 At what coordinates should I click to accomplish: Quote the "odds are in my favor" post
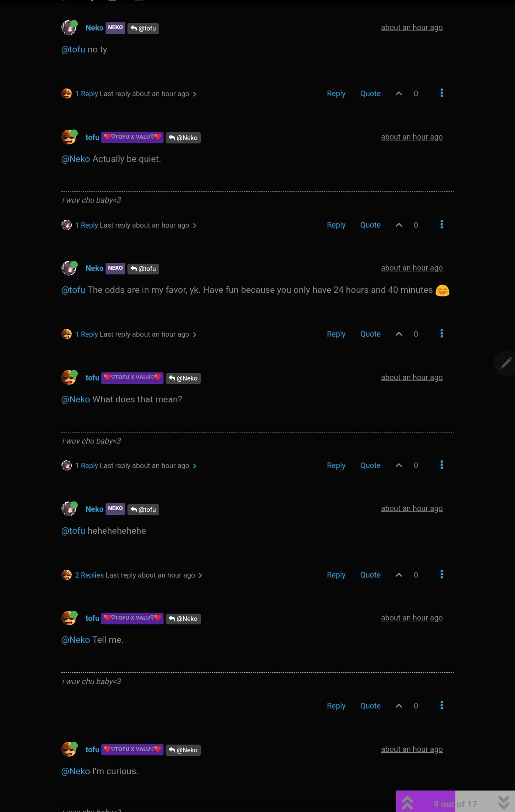(x=370, y=334)
